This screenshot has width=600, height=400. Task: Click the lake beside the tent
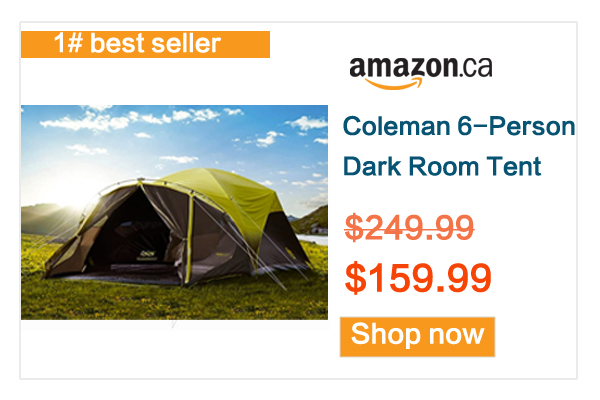pyautogui.click(x=312, y=239)
